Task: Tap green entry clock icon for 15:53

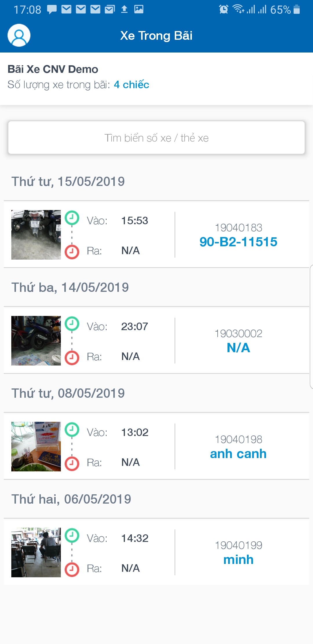Action: coord(72,218)
